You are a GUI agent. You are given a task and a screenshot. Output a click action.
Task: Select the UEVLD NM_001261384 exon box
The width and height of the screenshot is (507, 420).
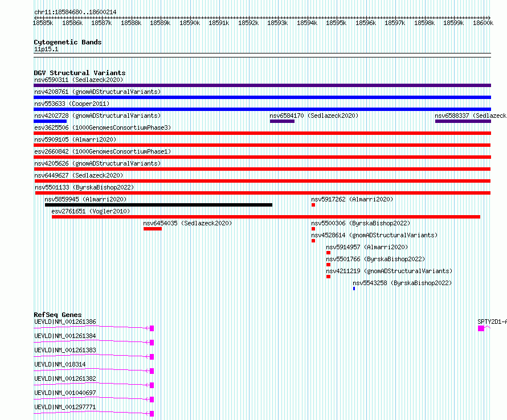152,343
